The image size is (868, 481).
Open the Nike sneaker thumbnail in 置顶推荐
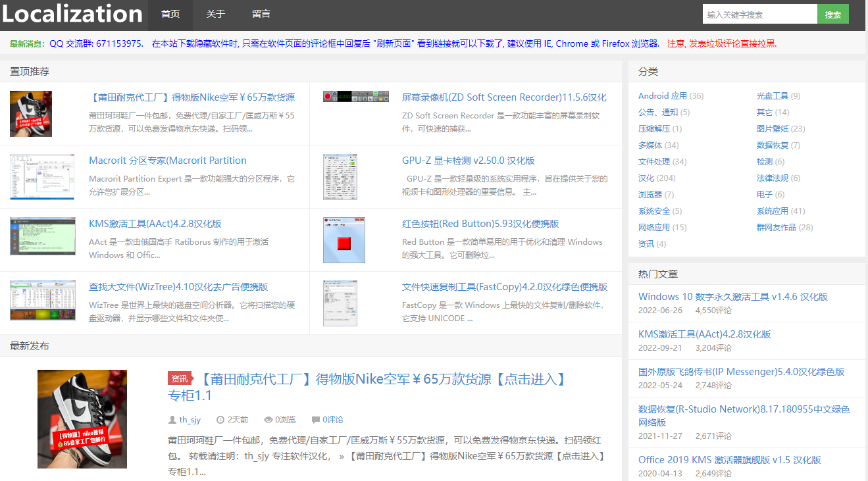click(x=31, y=114)
